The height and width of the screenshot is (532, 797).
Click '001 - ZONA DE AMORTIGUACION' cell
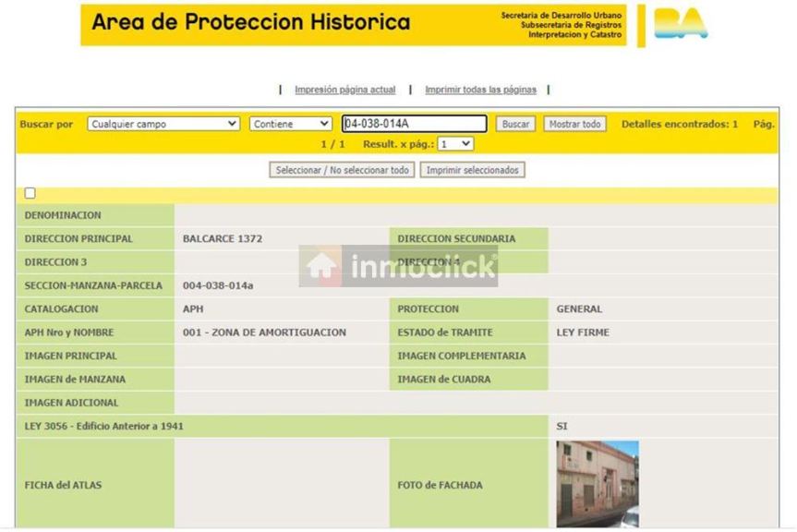click(x=264, y=332)
